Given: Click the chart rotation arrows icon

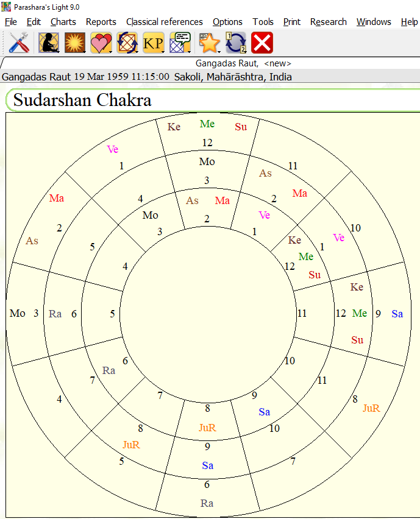Looking at the screenshot, I should (x=127, y=43).
